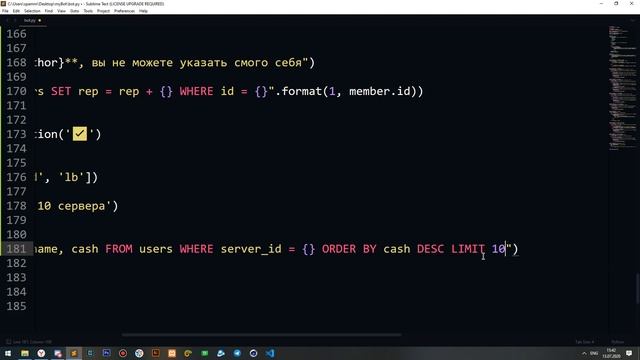Open the Find menu

pyautogui.click(x=49, y=11)
